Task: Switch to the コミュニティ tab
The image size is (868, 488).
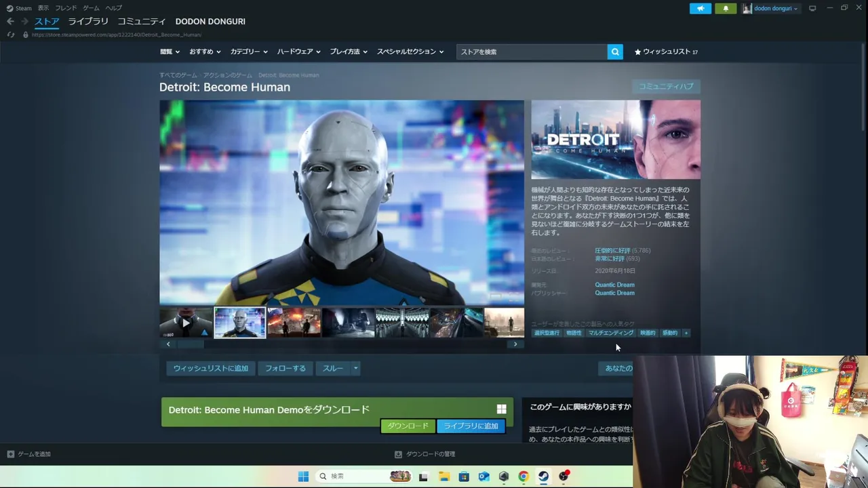Action: [x=142, y=22]
